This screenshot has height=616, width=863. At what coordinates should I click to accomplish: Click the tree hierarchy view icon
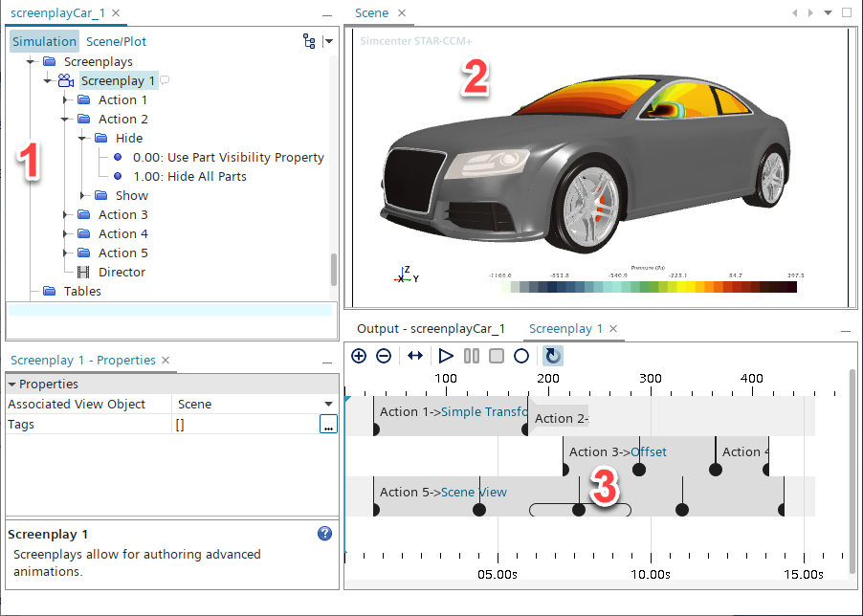308,41
